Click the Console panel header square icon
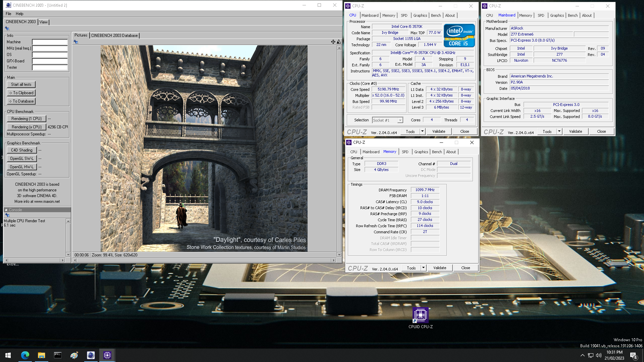Viewport: 644px width, 362px height. (x=6, y=210)
